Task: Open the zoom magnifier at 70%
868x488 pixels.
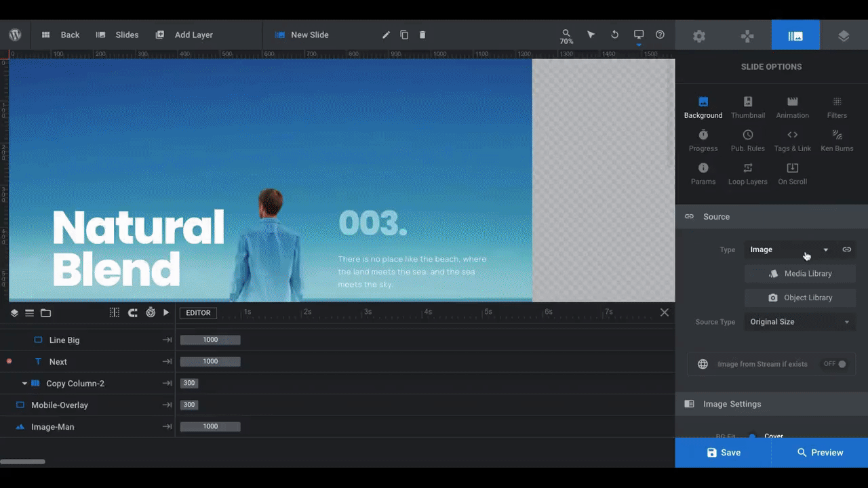Action: pyautogui.click(x=566, y=37)
